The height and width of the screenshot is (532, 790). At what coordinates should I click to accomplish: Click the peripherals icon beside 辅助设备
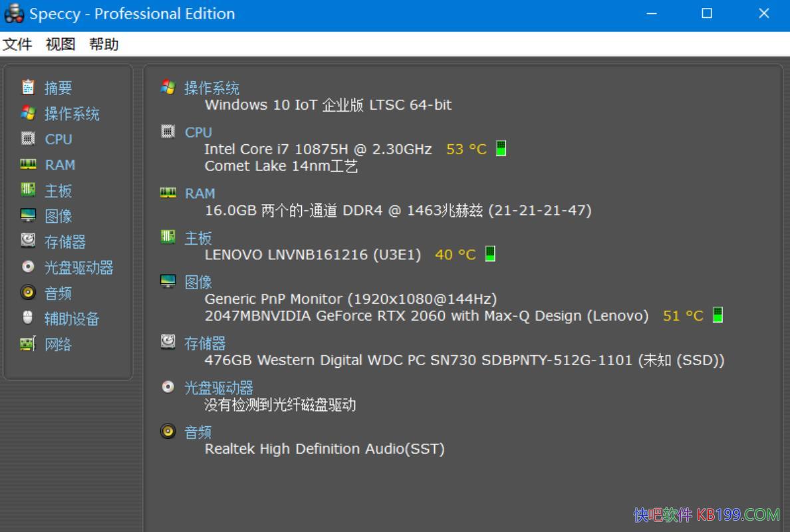[29, 318]
